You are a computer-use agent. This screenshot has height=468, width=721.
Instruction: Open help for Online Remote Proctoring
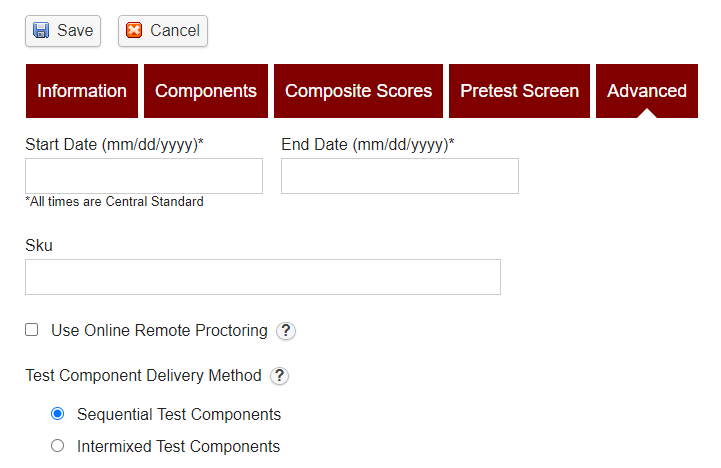click(x=286, y=331)
